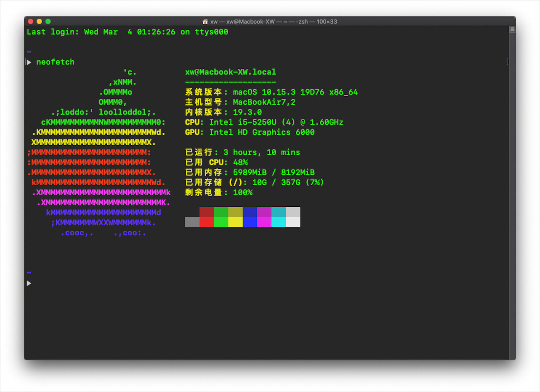Select the neofetch command text

tap(55, 62)
